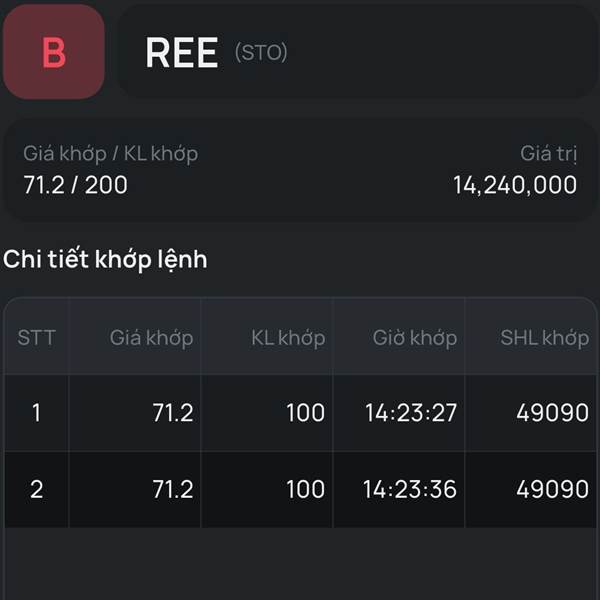
Task: Select the REE ticker title
Action: click(181, 53)
